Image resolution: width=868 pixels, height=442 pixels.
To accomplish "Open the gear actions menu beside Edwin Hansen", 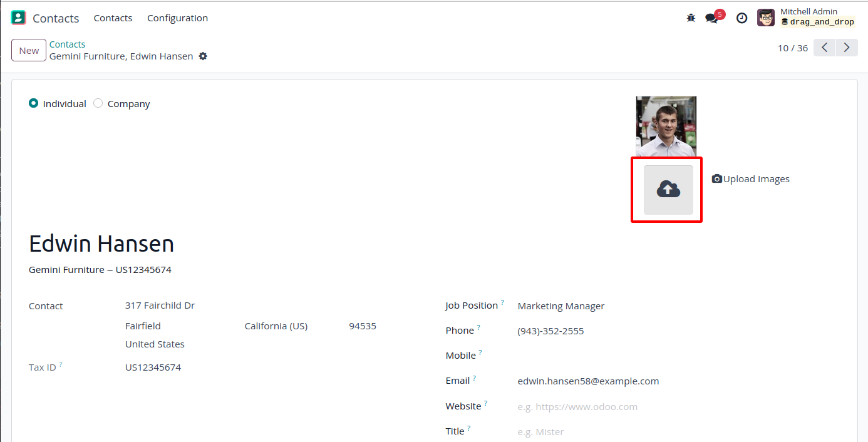I will 203,56.
